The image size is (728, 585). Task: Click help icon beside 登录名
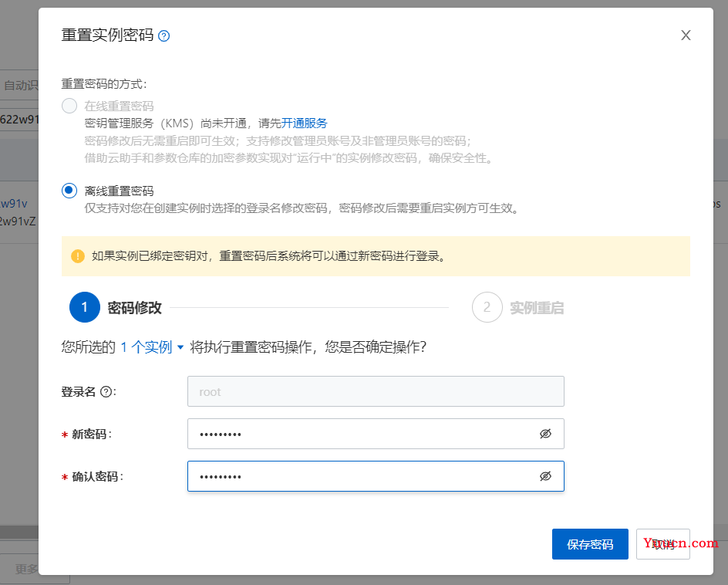[x=106, y=392]
